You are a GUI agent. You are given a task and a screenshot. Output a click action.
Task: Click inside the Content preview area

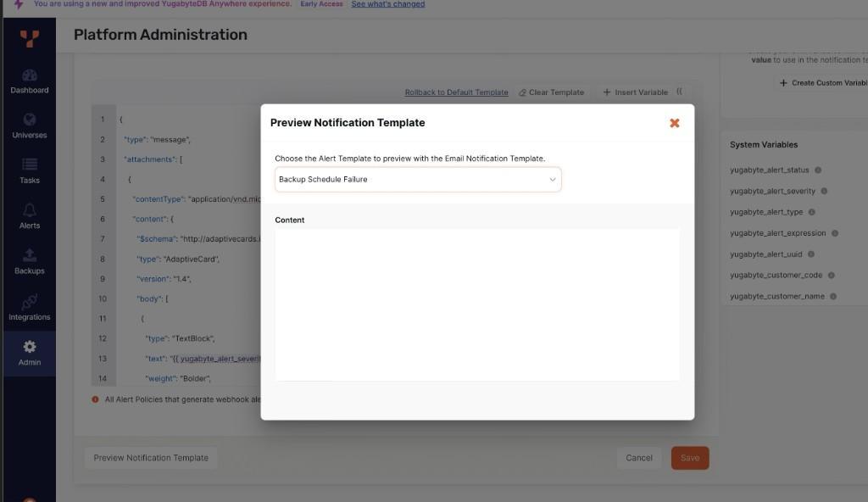(x=477, y=304)
